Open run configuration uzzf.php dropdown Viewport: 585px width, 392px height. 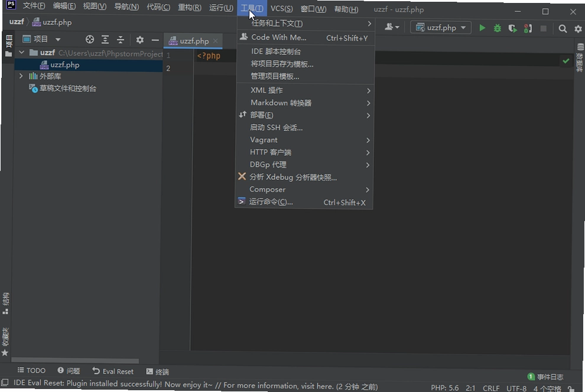(441, 28)
